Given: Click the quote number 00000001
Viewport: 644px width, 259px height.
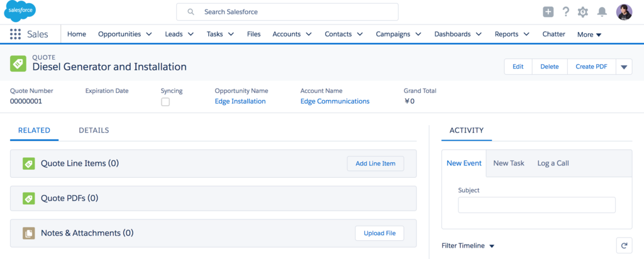Looking at the screenshot, I should tap(26, 101).
